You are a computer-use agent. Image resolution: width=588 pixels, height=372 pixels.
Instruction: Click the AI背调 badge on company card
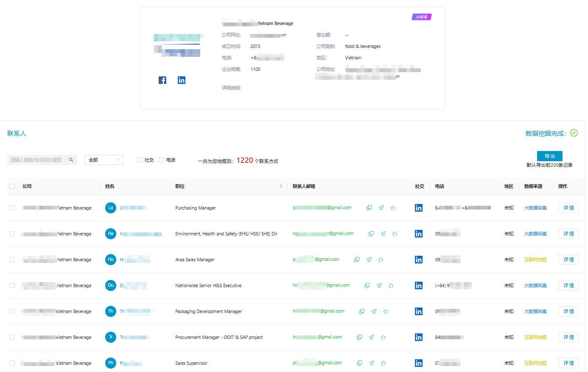tap(421, 17)
